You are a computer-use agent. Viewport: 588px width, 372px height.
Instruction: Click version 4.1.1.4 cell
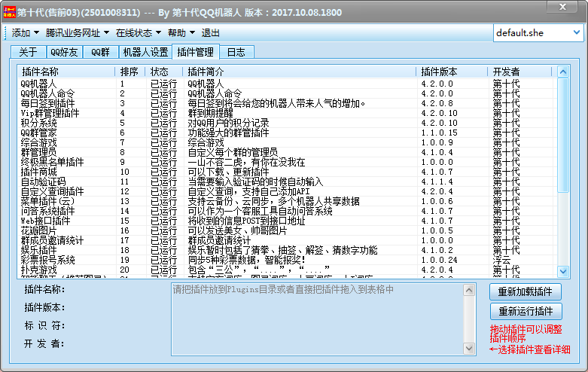point(437,181)
